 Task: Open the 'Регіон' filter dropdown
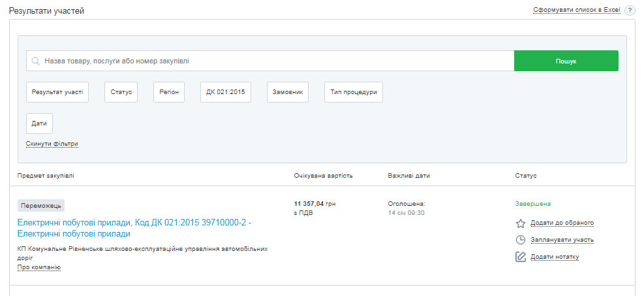pos(169,92)
